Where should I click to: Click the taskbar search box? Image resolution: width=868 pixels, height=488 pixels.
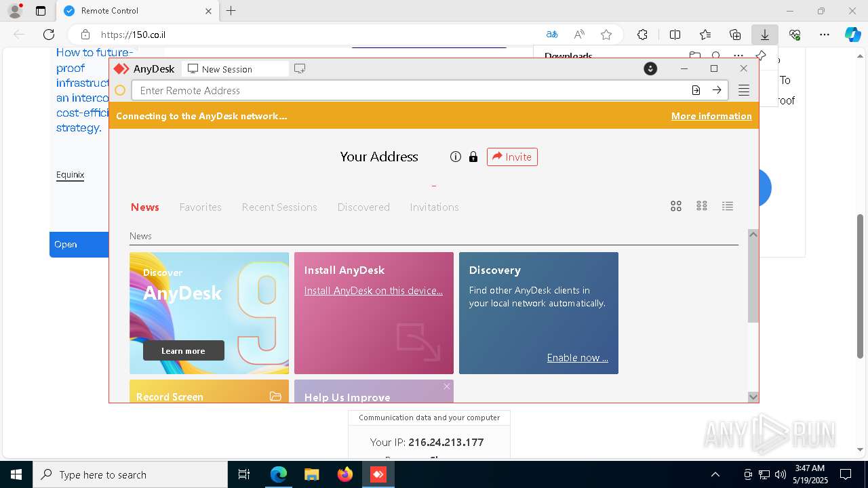click(x=130, y=474)
